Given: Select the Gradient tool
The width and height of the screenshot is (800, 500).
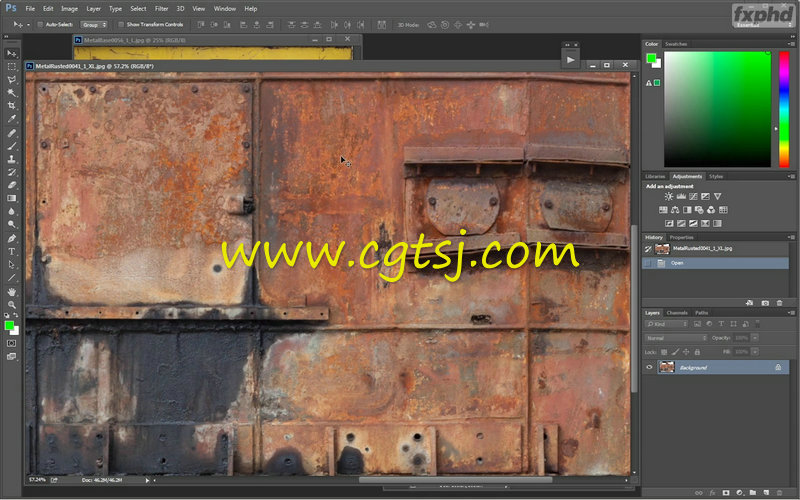Looking at the screenshot, I should 11,198.
